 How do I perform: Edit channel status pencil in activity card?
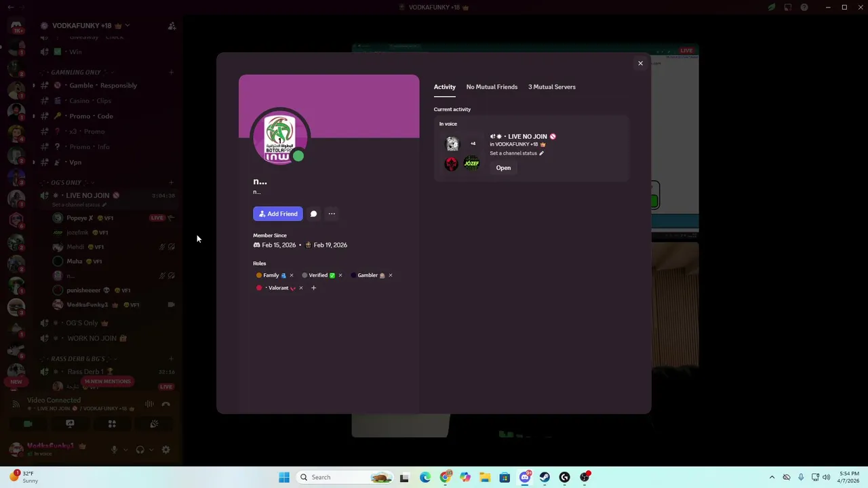pos(541,153)
